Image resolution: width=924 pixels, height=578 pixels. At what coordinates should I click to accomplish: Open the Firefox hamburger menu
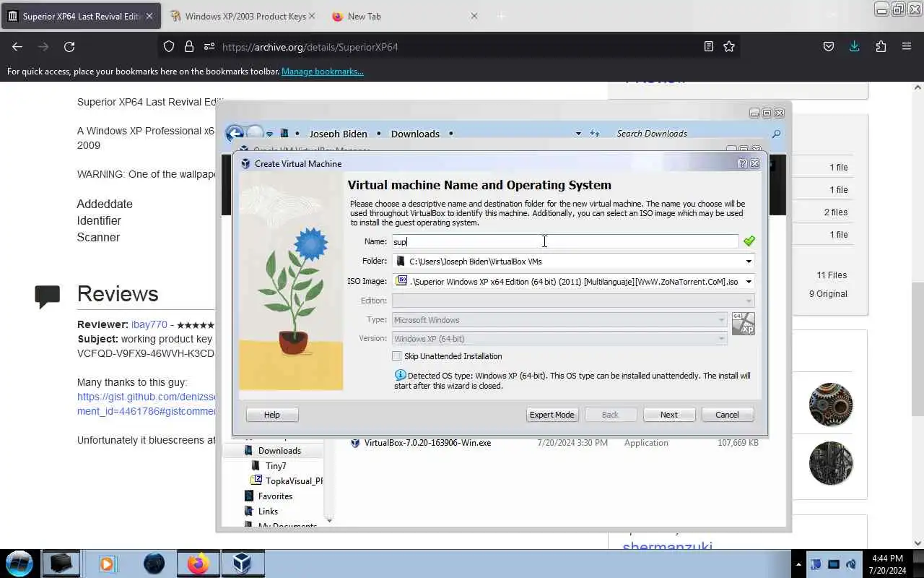click(907, 46)
